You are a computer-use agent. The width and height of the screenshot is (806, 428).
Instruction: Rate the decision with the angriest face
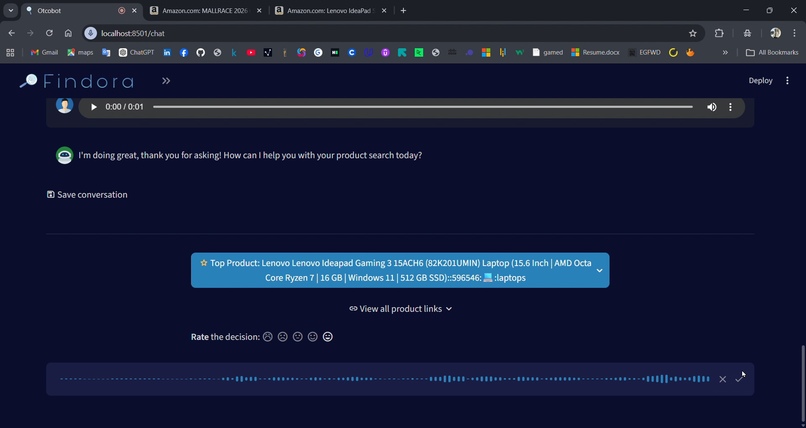coord(267,337)
